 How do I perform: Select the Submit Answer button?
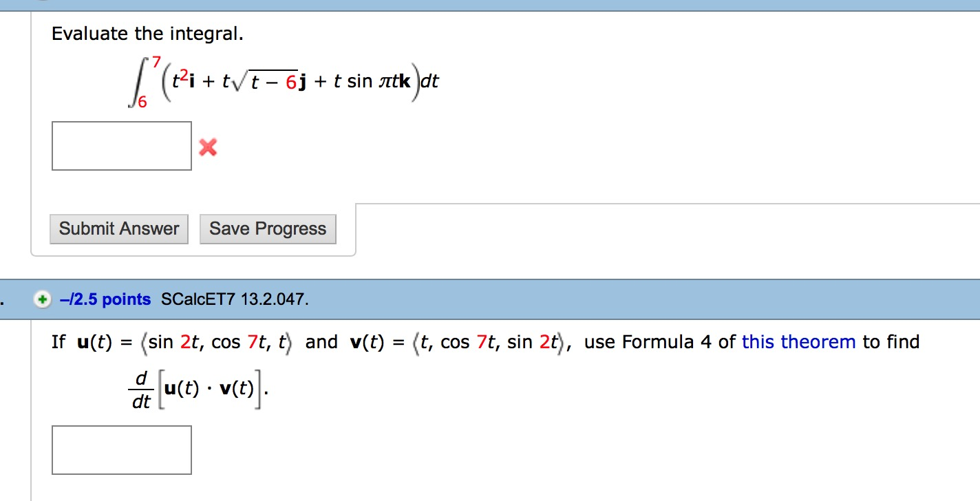click(x=118, y=228)
